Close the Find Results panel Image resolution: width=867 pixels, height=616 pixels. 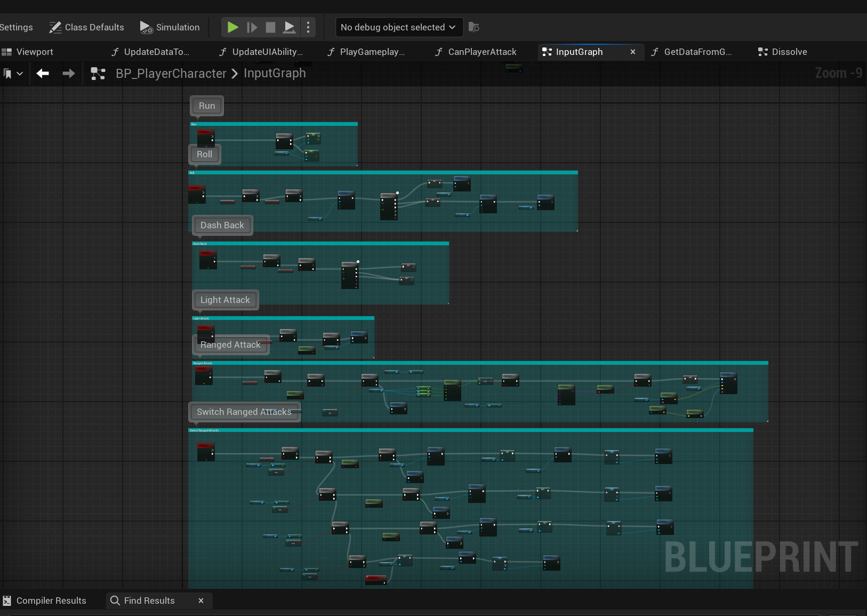click(201, 601)
